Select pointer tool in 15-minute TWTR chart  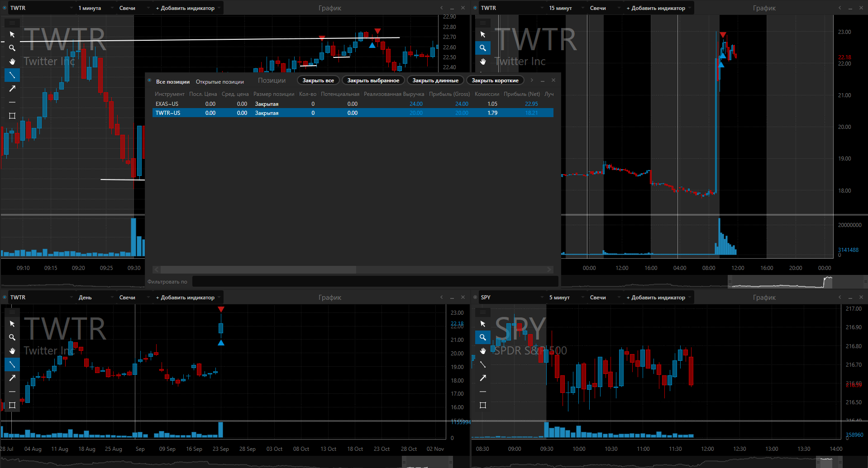(483, 34)
